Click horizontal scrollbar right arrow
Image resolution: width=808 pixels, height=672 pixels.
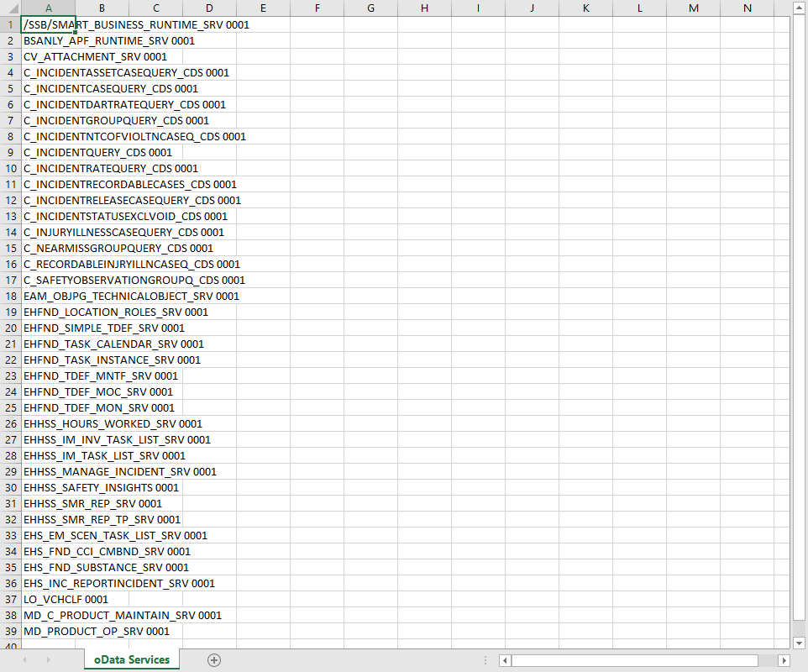[x=784, y=660]
